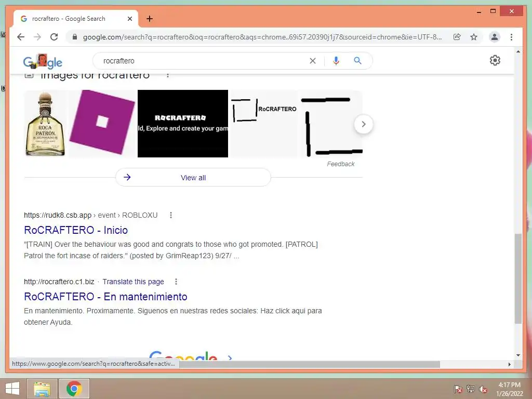Image resolution: width=532 pixels, height=399 pixels.
Task: Click the scroll down arrow
Action: pyautogui.click(x=518, y=355)
